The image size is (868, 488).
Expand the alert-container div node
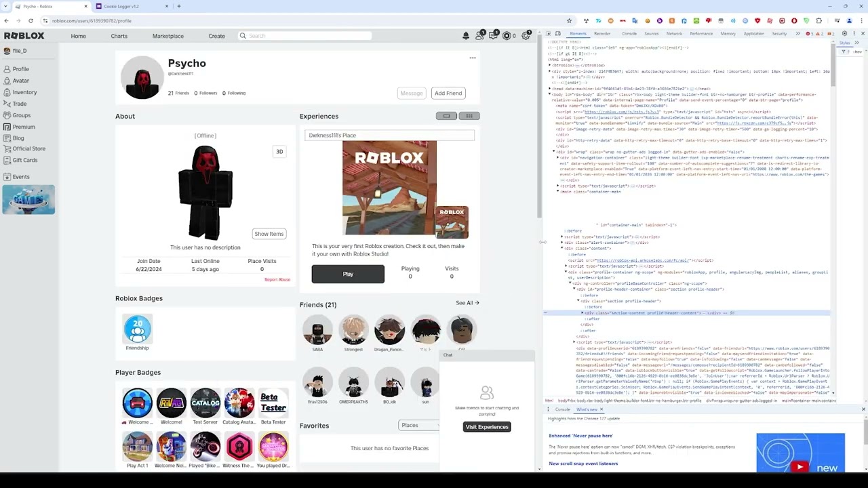pos(562,242)
